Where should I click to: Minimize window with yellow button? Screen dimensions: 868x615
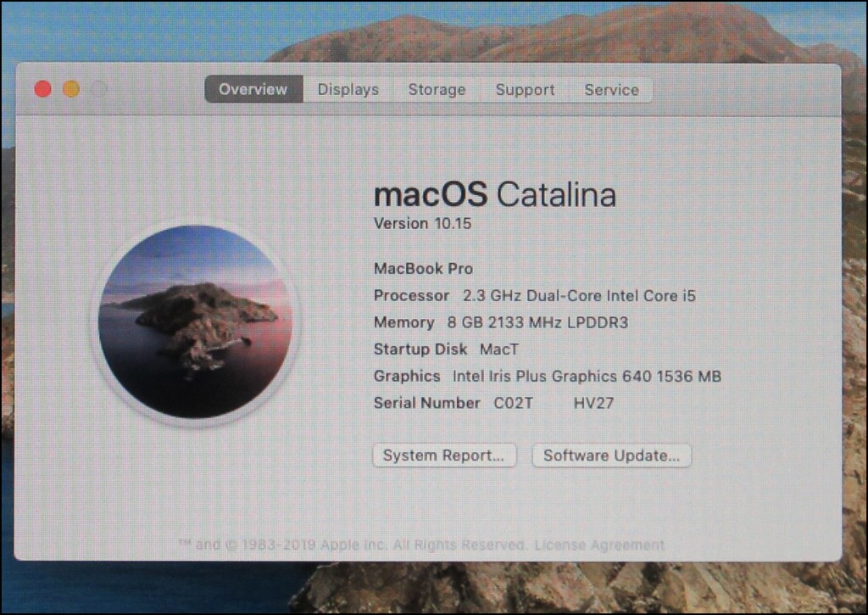[x=71, y=89]
